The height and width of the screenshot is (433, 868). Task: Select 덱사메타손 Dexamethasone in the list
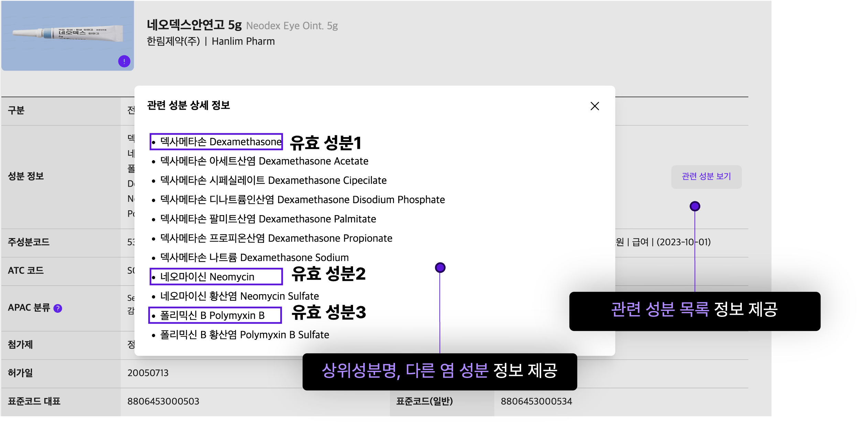point(221,142)
